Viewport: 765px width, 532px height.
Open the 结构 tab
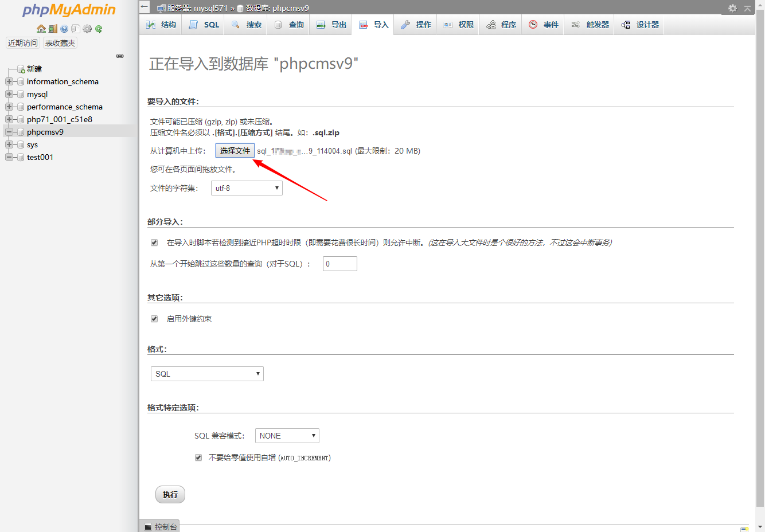[x=161, y=25]
